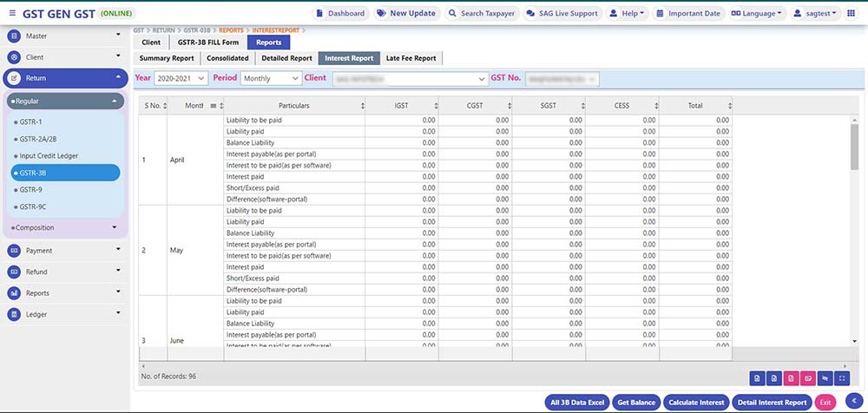Click the fullscreen icon below the table
The width and height of the screenshot is (868, 413).
(841, 377)
